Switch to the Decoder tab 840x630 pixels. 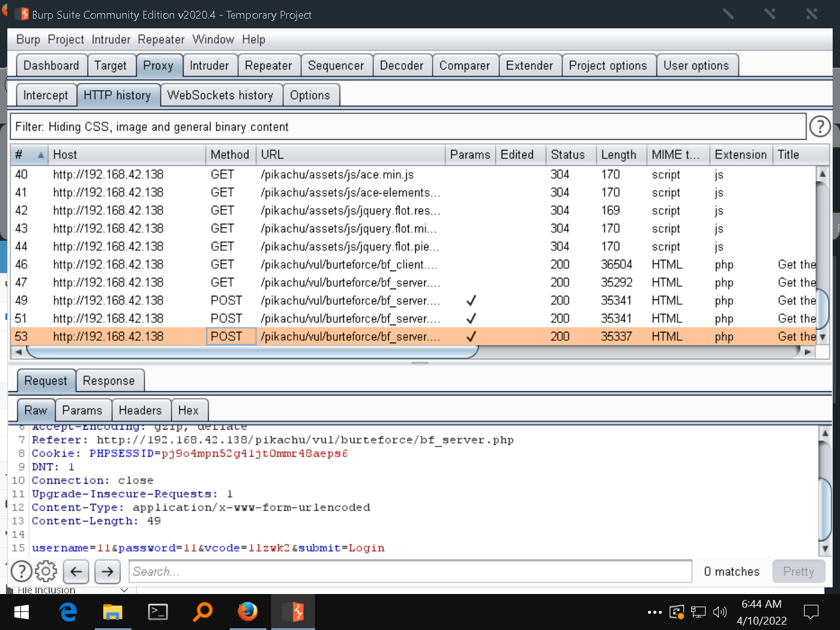[401, 65]
